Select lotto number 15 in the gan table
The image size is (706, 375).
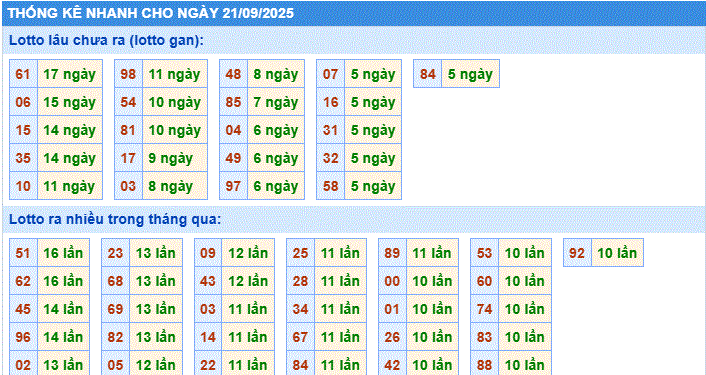(x=23, y=130)
